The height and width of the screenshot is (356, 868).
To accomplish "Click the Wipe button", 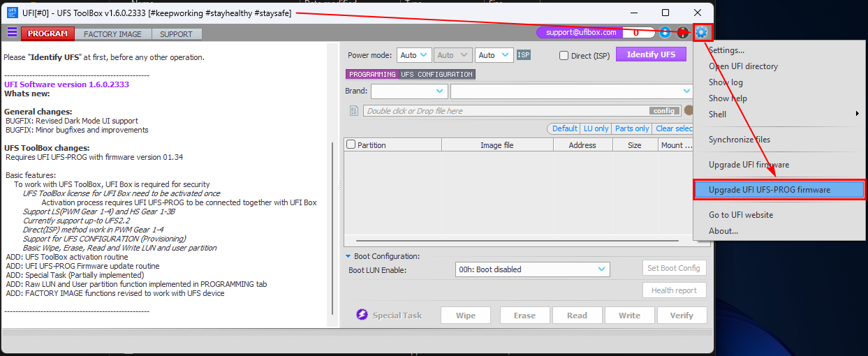I will pyautogui.click(x=466, y=316).
